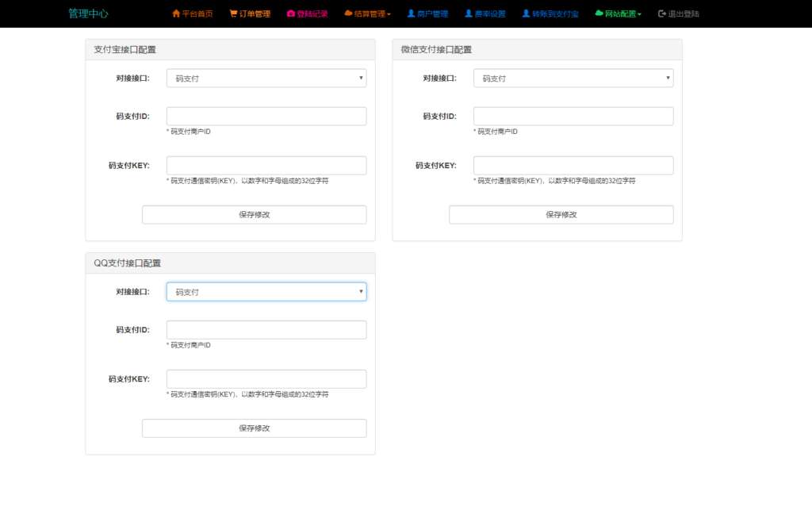Focus the 码支付ID field in 支付宝接口配置
Viewport: 812px width, 514px height.
click(x=266, y=117)
